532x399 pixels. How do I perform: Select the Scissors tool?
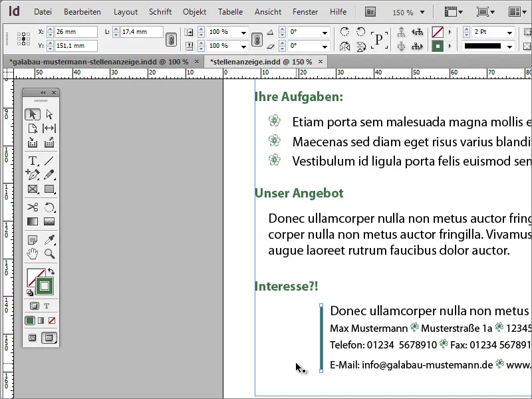pyautogui.click(x=33, y=206)
